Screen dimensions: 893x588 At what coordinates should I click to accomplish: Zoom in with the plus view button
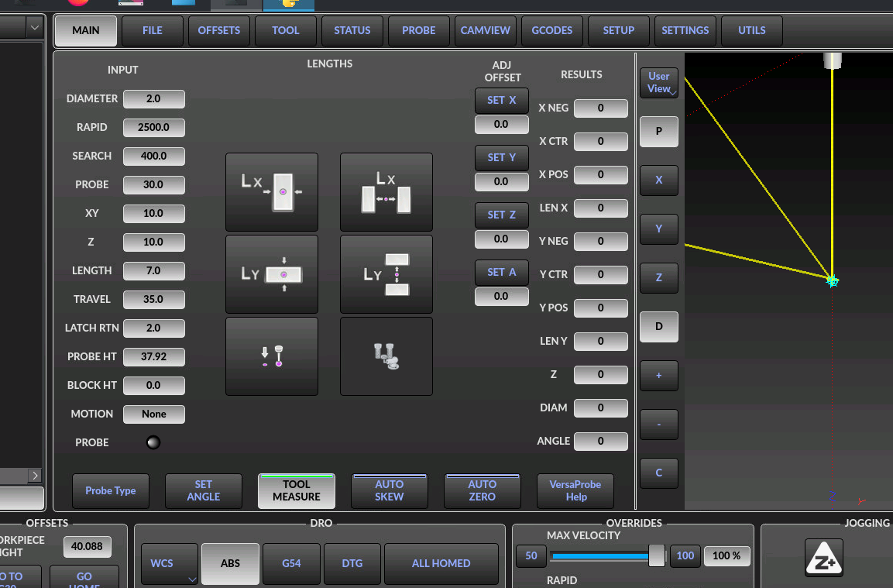(x=659, y=376)
